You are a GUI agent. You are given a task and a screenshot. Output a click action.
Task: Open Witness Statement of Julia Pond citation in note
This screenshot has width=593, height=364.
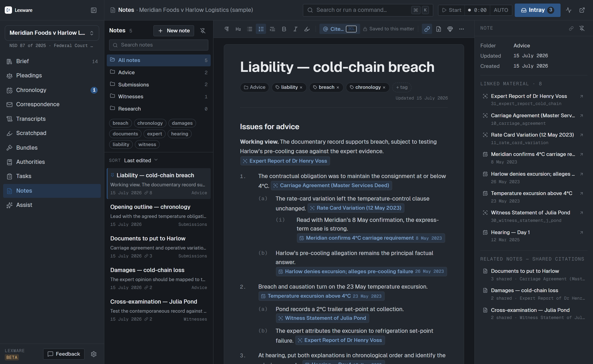click(x=322, y=318)
